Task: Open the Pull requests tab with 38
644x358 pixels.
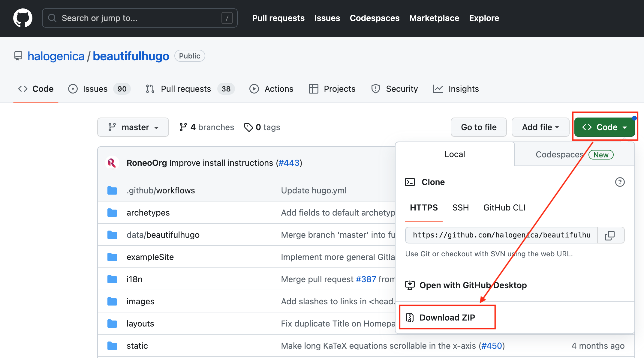Action: pos(190,89)
